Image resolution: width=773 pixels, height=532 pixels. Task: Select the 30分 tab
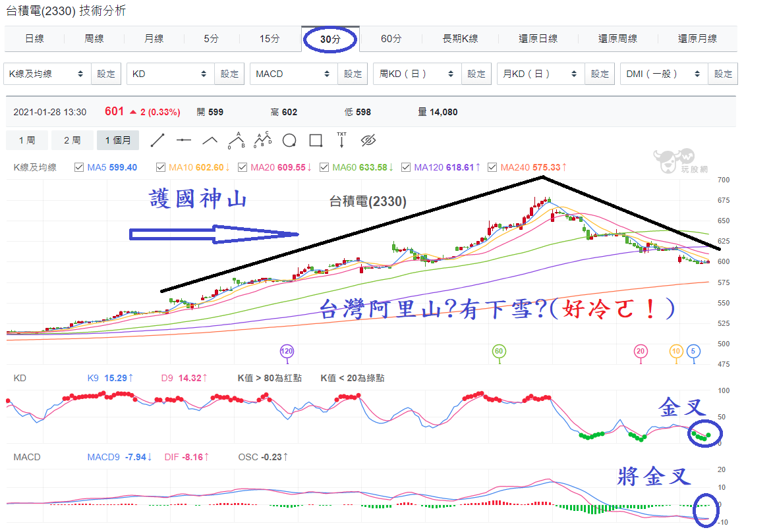330,39
